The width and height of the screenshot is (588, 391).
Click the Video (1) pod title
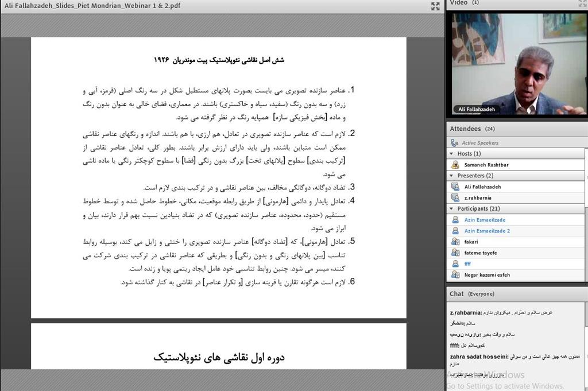(x=464, y=3)
